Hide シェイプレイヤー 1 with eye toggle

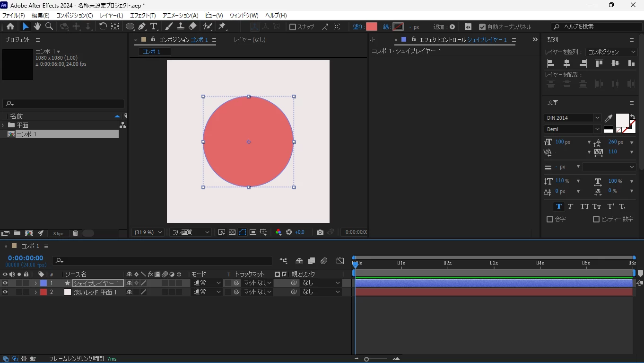5,283
